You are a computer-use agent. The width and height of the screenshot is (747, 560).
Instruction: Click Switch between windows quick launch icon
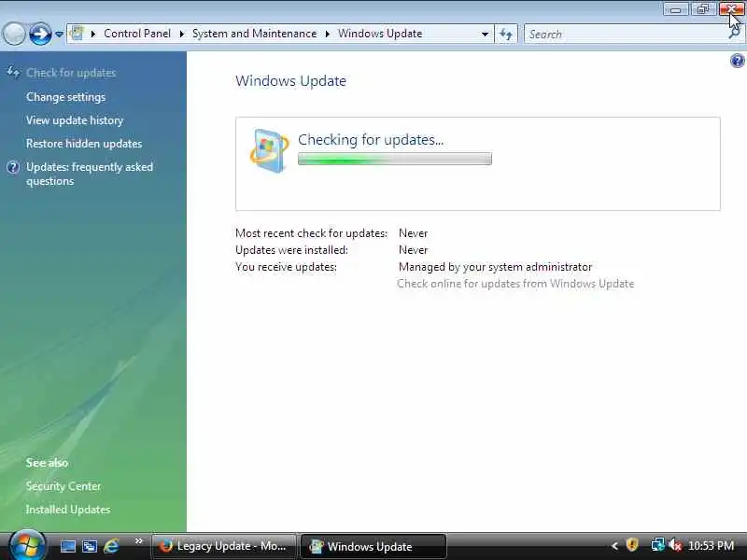click(x=89, y=546)
